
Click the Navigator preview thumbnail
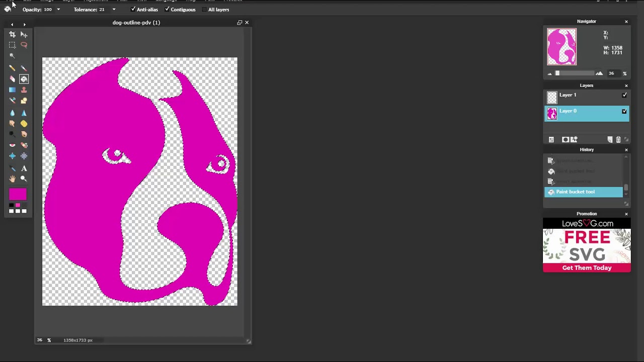click(x=561, y=47)
